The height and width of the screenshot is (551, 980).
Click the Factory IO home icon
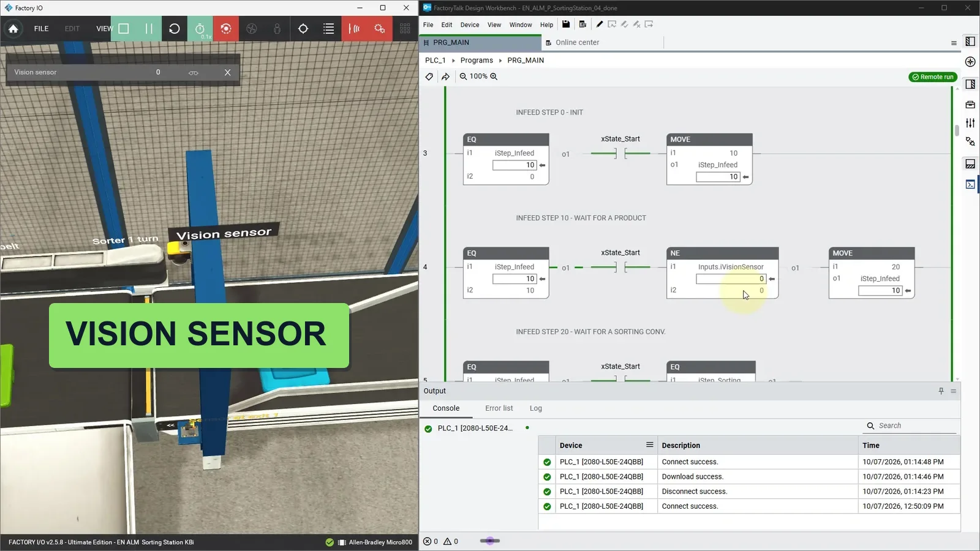click(x=13, y=29)
